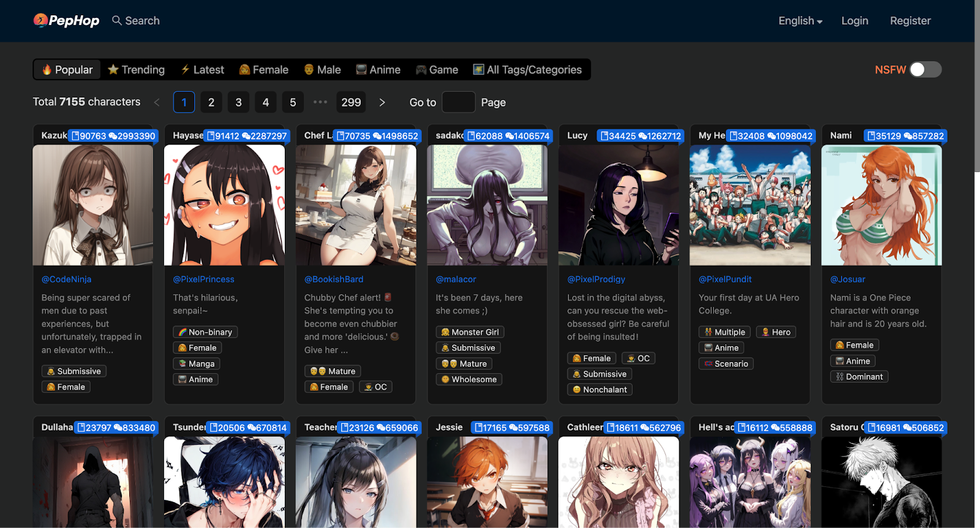The image size is (980, 528).
Task: Click the Search magnifier icon
Action: (x=116, y=20)
